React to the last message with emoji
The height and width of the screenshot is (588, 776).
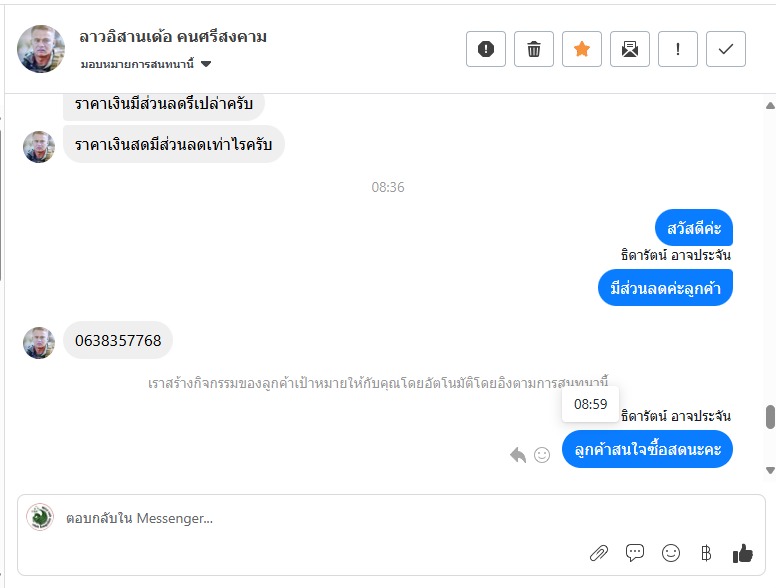(x=542, y=455)
